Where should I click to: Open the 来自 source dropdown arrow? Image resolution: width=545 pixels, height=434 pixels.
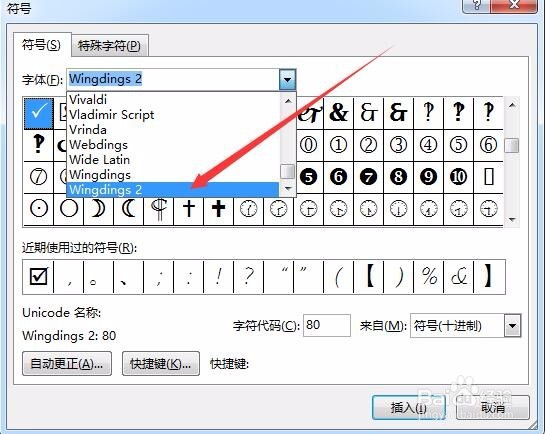pos(512,326)
